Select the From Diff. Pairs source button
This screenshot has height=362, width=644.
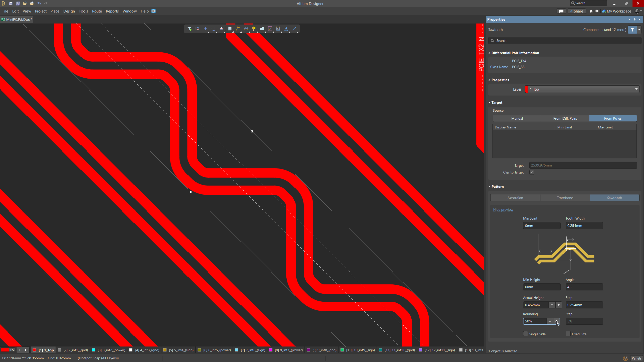[x=565, y=118]
